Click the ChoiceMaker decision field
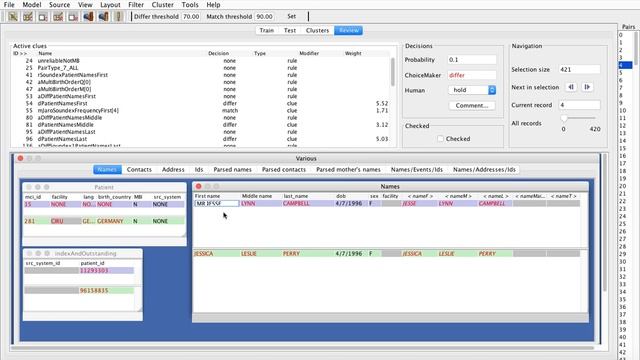640x360 pixels. [x=472, y=75]
